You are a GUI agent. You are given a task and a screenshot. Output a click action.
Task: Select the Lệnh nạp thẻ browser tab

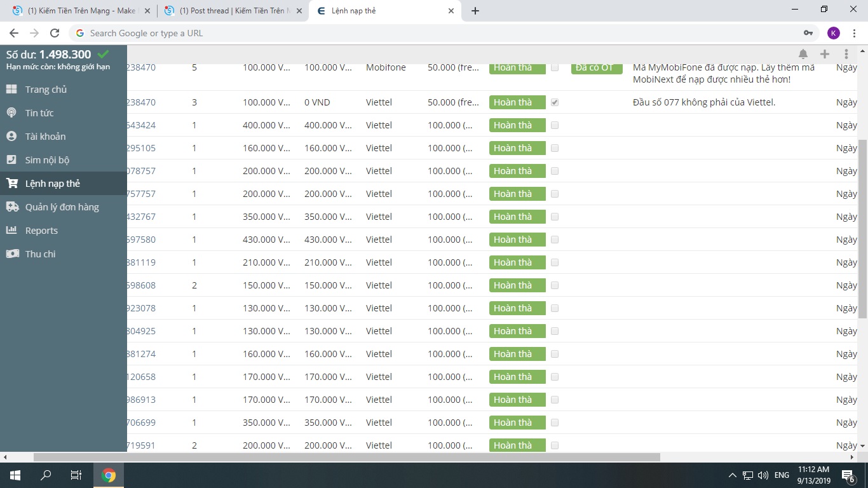coord(385,11)
